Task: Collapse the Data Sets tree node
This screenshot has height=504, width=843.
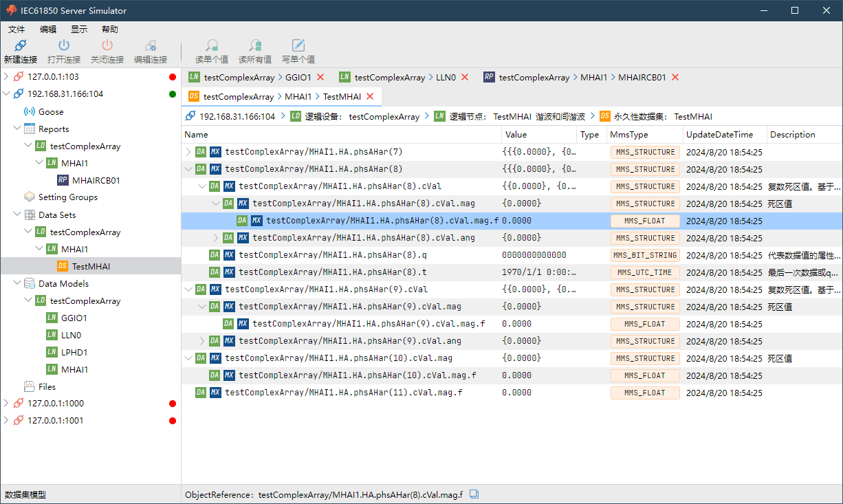Action: [x=17, y=215]
